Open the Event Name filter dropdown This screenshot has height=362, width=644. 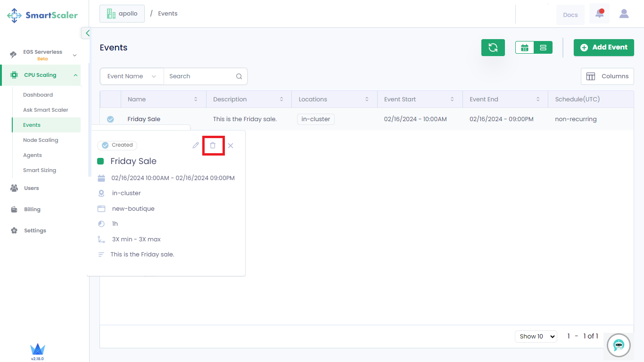click(132, 76)
